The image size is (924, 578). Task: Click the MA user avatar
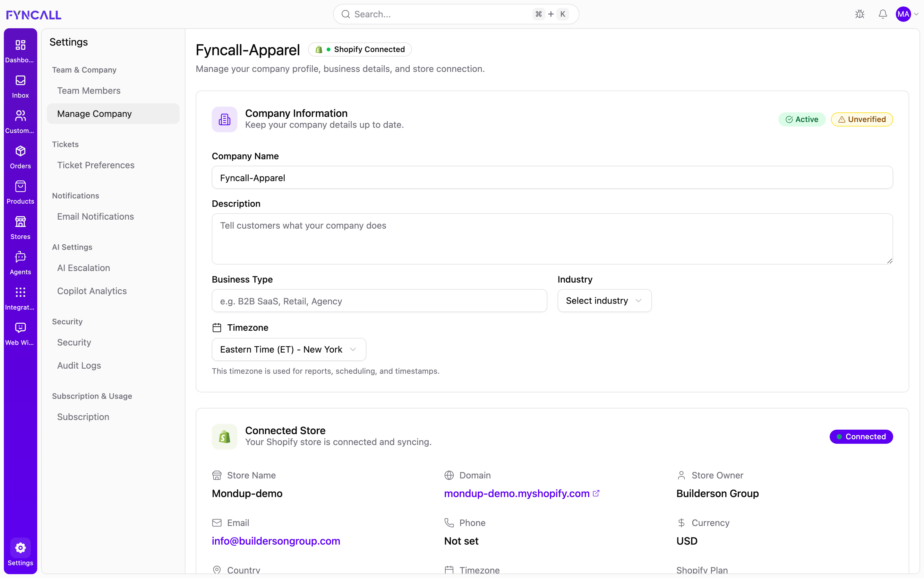click(x=903, y=14)
